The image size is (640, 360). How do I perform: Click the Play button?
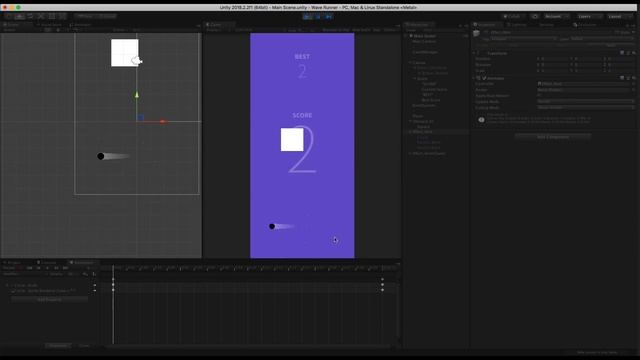307,17
